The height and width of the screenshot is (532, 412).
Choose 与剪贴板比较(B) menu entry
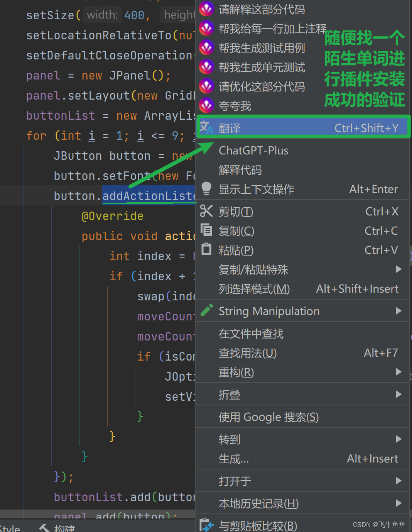click(x=258, y=525)
